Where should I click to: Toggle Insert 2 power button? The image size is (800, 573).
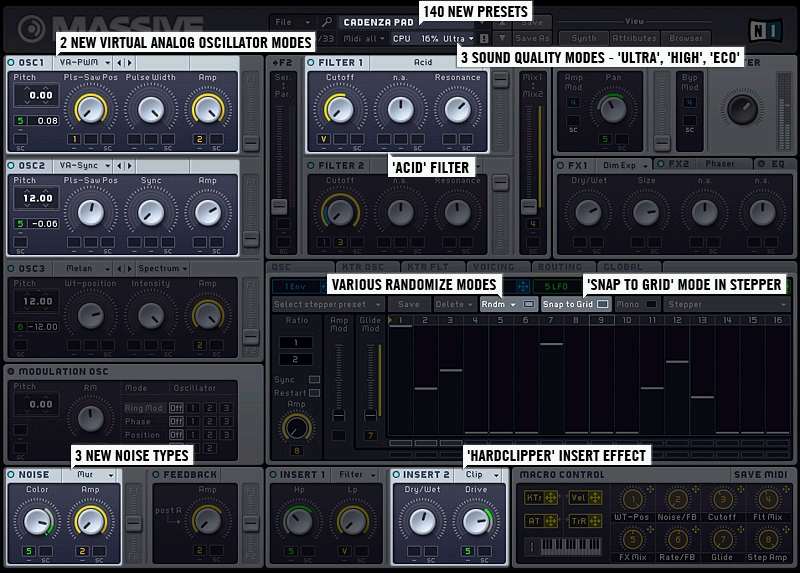(x=396, y=475)
